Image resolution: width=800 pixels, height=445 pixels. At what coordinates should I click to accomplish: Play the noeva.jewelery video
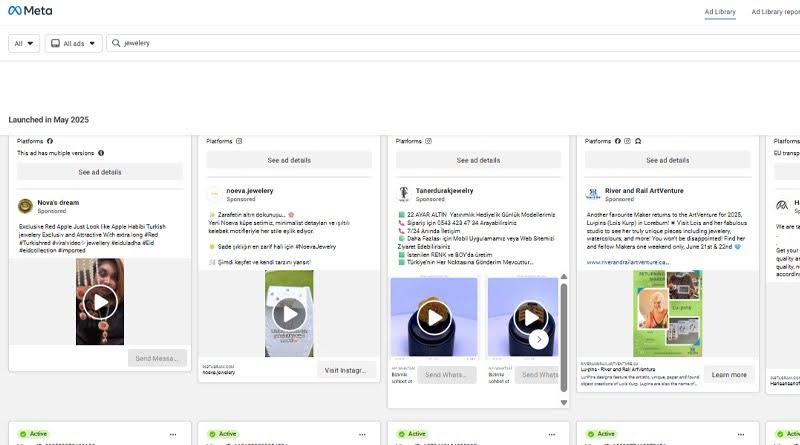[x=289, y=314]
